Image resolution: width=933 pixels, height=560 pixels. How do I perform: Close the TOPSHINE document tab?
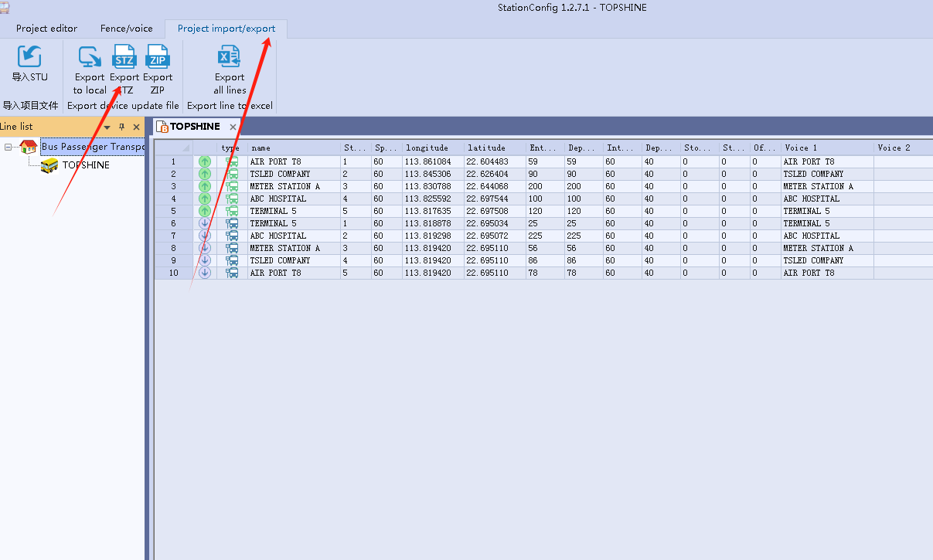[x=233, y=127]
